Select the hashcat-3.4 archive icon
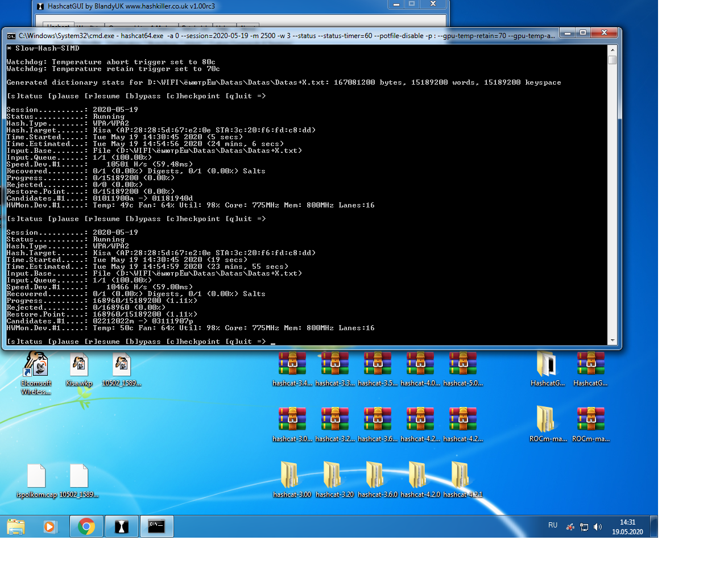This screenshot has height=582, width=728. pos(292,364)
